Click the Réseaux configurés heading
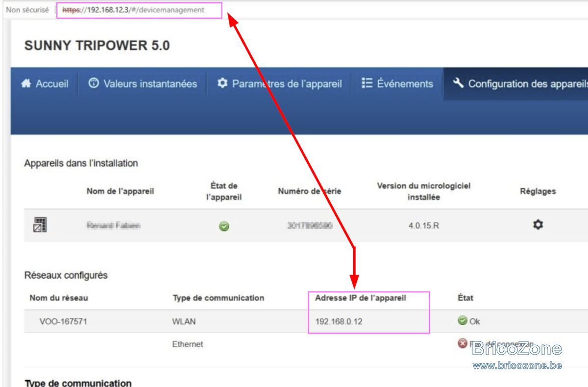 pyautogui.click(x=66, y=276)
